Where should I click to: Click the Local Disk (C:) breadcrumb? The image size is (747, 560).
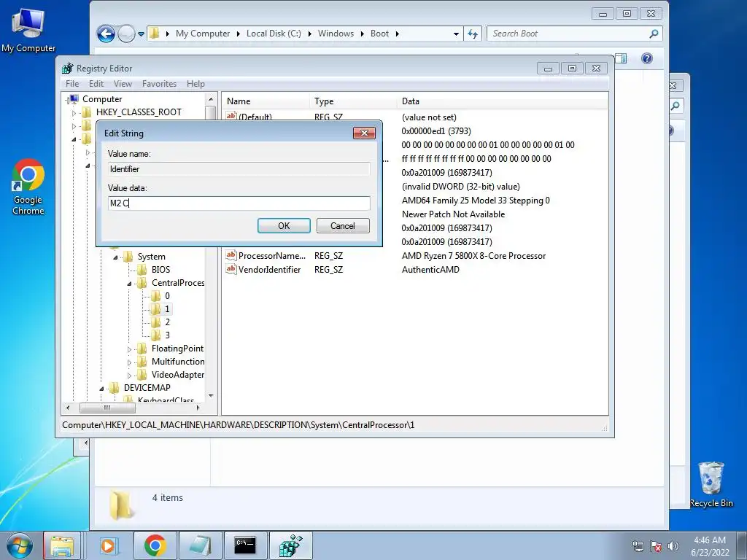(x=274, y=34)
